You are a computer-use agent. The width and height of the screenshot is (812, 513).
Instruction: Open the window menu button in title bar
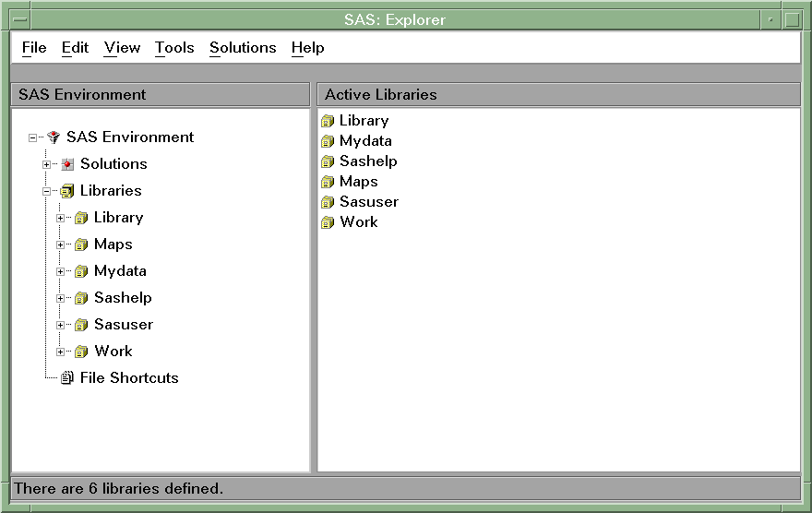[x=20, y=19]
